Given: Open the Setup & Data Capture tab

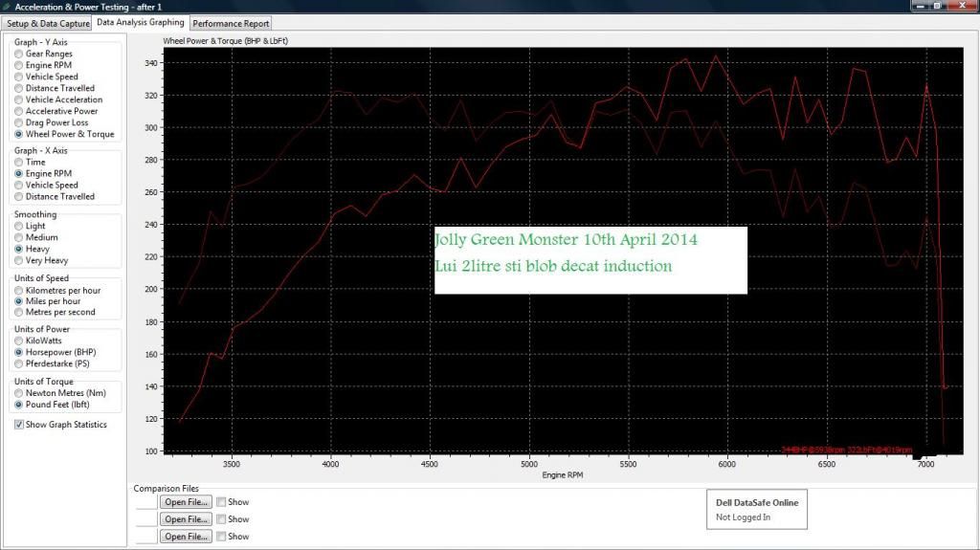Looking at the screenshot, I should click(x=49, y=23).
